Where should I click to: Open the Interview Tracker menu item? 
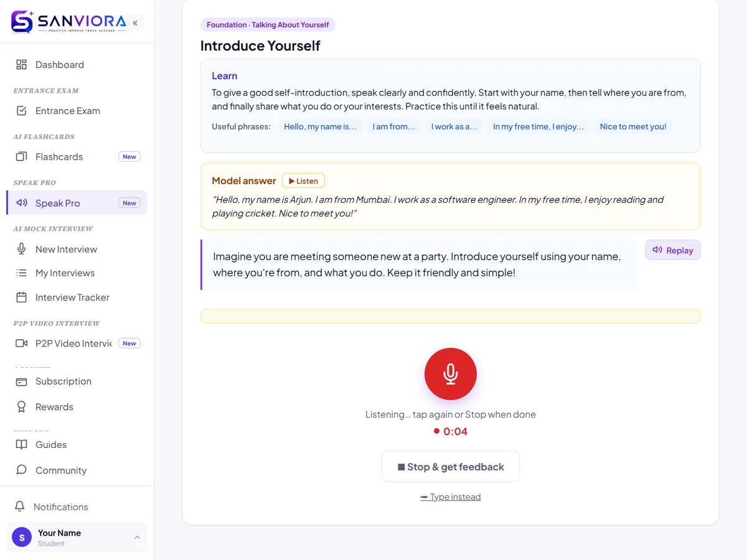pyautogui.click(x=77, y=297)
